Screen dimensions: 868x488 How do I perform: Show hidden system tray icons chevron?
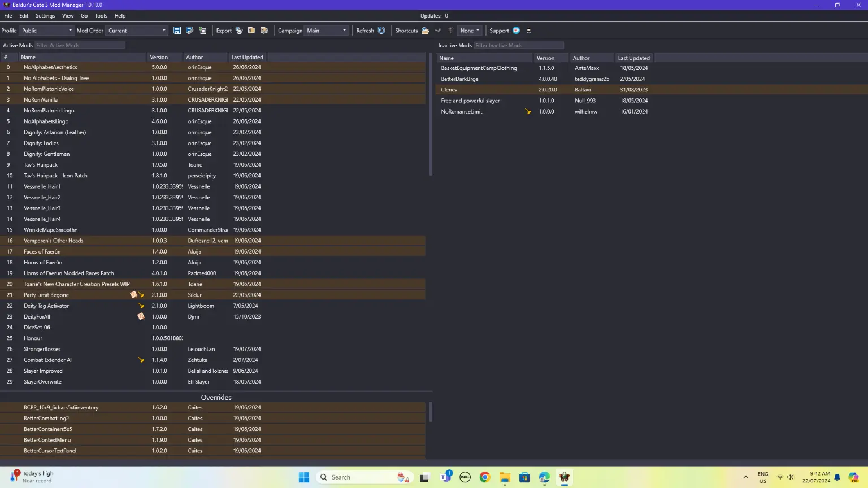[x=746, y=477]
